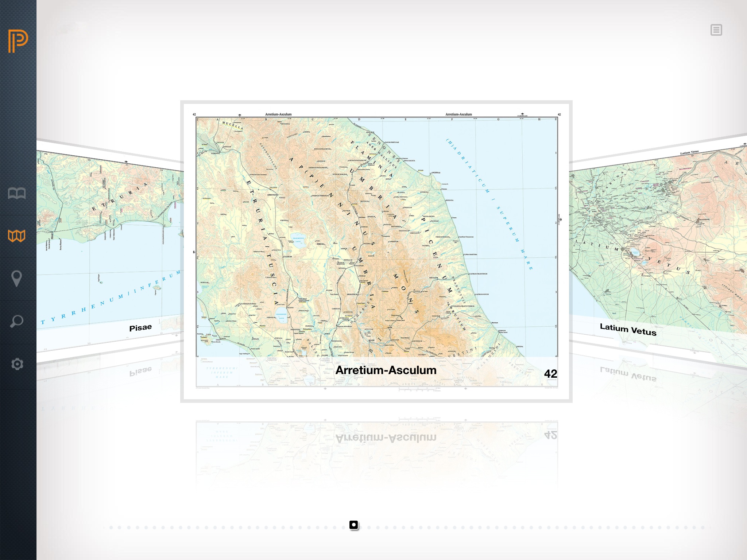Click the Latium Vetus caption label
The width and height of the screenshot is (747, 560).
pos(628,329)
